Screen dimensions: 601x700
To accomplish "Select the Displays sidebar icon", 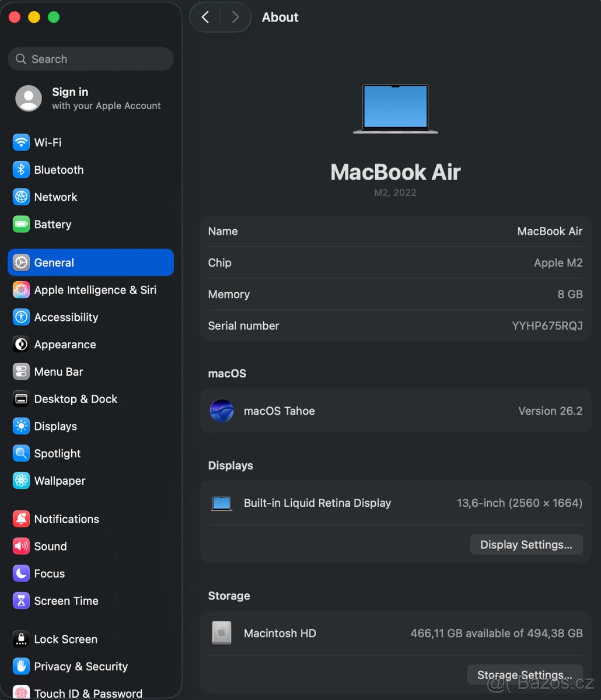I will (x=56, y=426).
